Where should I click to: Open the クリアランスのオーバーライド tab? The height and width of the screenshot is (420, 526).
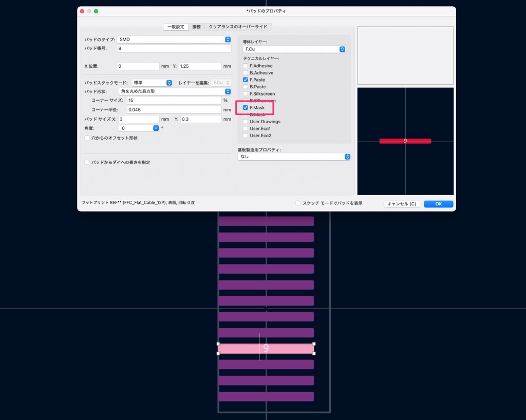point(238,27)
